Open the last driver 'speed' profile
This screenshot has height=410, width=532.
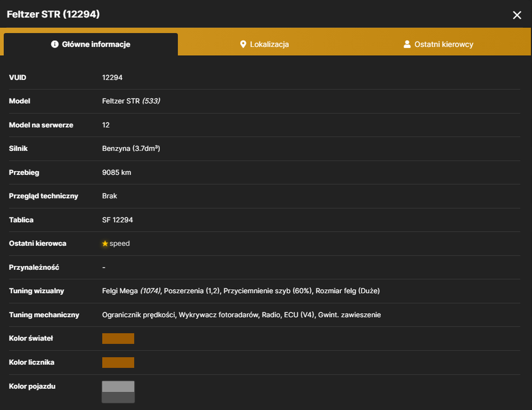pos(120,244)
